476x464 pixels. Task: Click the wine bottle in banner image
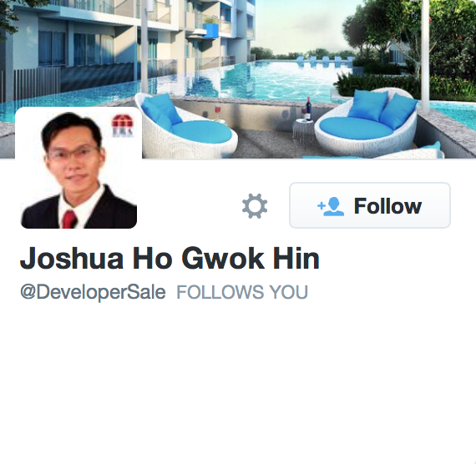(308, 108)
